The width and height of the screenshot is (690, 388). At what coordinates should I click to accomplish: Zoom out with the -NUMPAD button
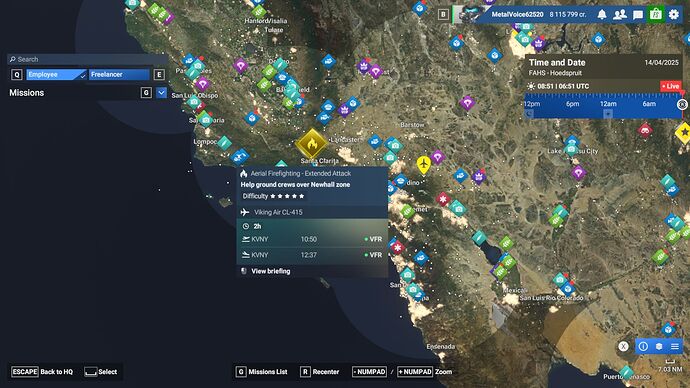tap(370, 372)
